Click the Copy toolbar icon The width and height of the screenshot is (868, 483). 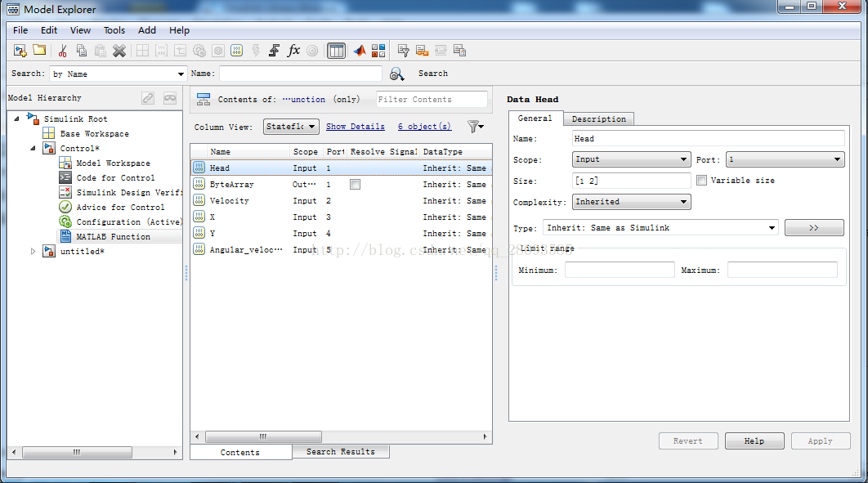tap(82, 51)
